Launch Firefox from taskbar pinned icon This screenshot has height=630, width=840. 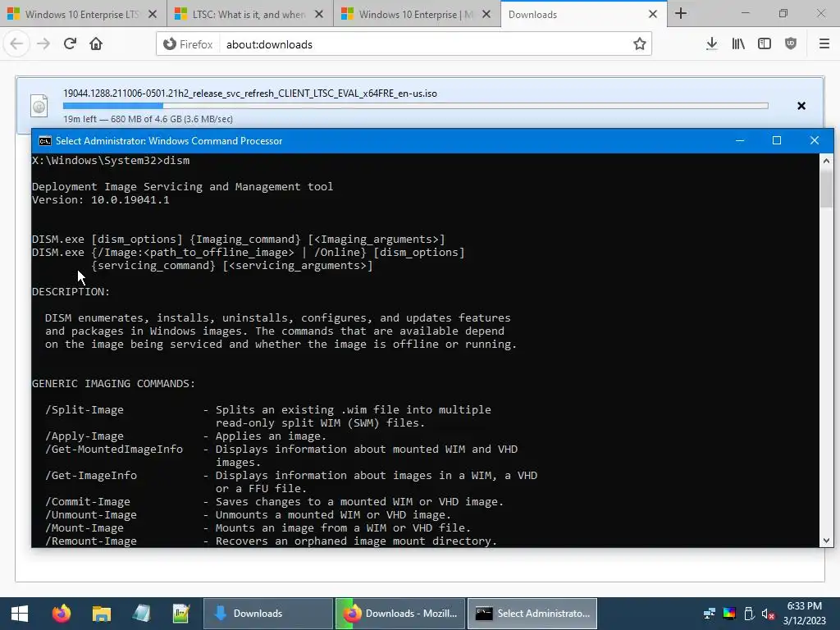coord(61,614)
